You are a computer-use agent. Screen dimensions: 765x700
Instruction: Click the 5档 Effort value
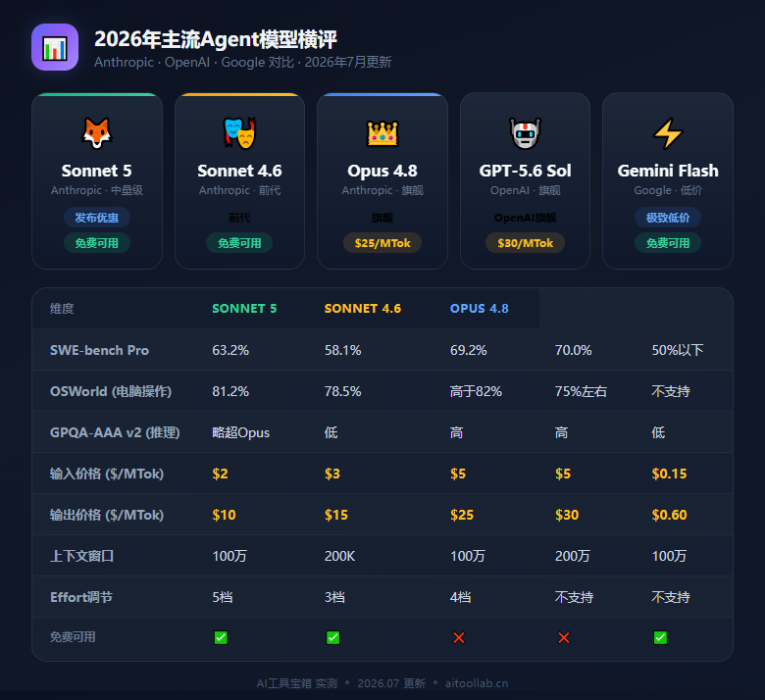tap(222, 597)
